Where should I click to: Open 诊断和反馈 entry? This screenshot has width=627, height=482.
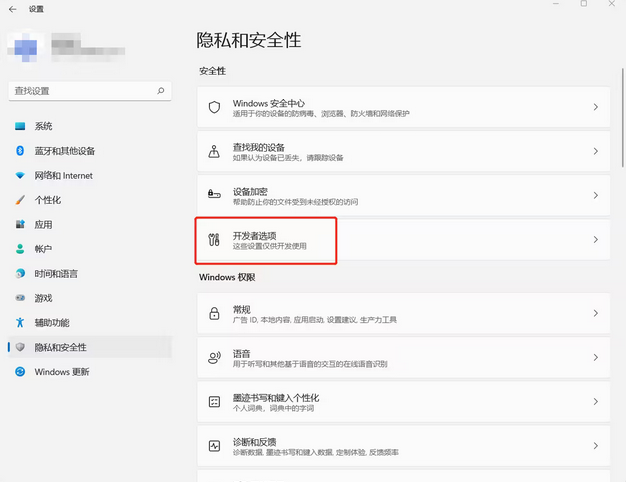[x=403, y=446]
